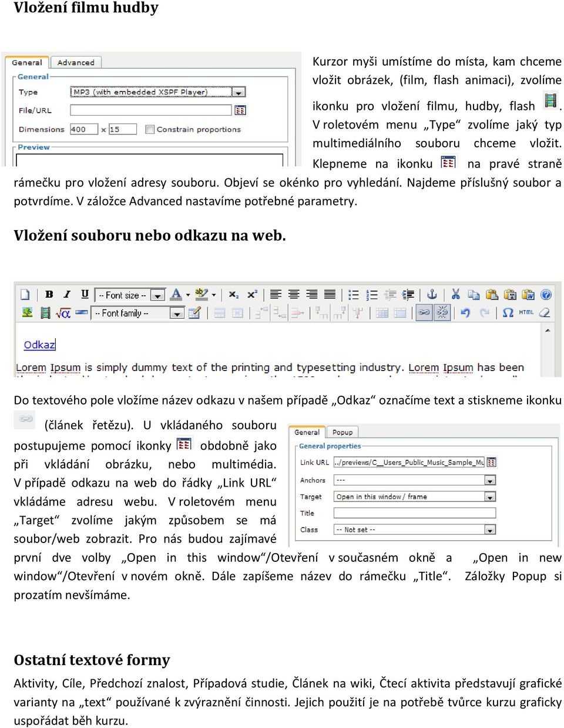564x728 pixels.
Task: Click the insert/edit link chain icon
Action: [424, 313]
